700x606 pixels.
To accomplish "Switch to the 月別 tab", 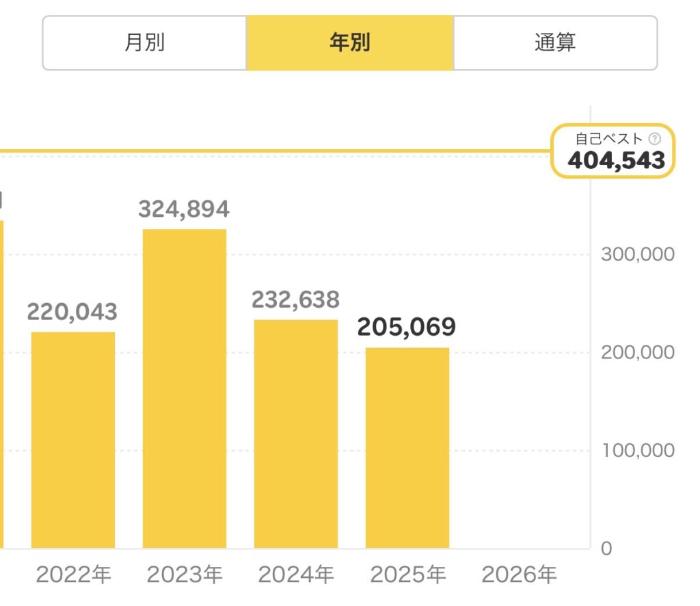I will coord(144,43).
